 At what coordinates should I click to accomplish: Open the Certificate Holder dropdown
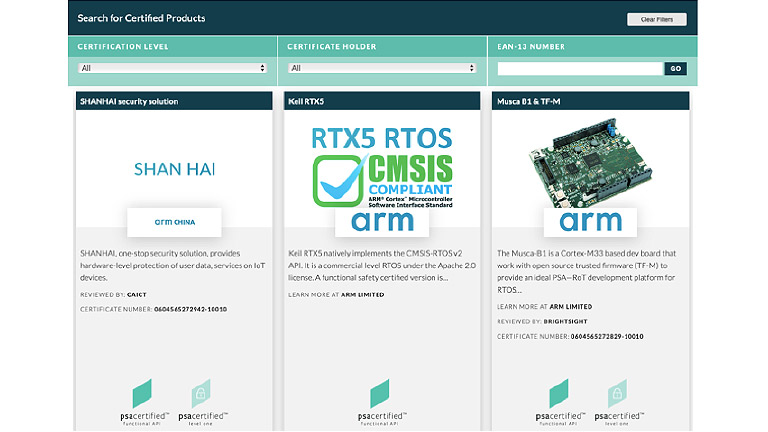[382, 68]
